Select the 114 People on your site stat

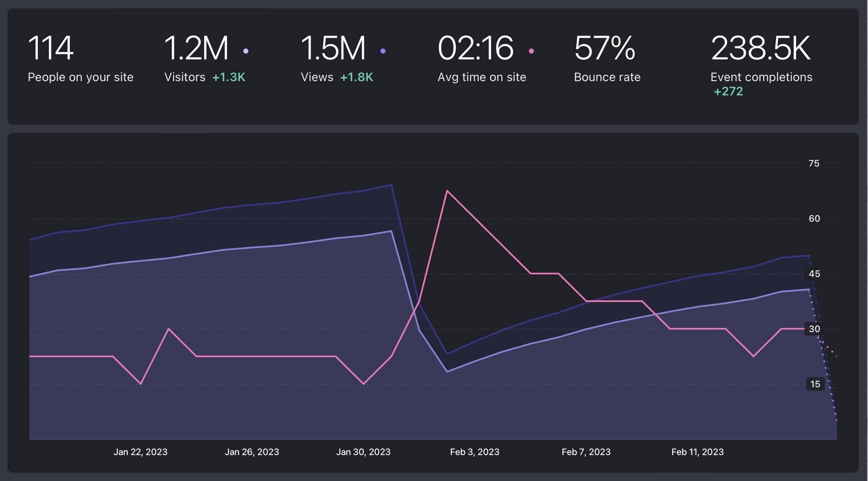tap(51, 48)
